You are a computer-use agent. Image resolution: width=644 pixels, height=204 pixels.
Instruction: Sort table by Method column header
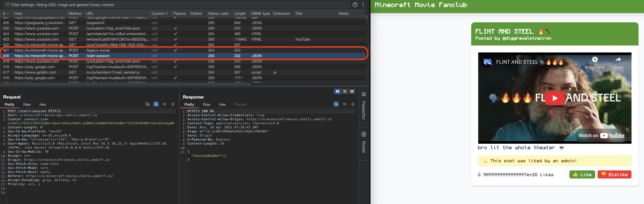coord(75,13)
